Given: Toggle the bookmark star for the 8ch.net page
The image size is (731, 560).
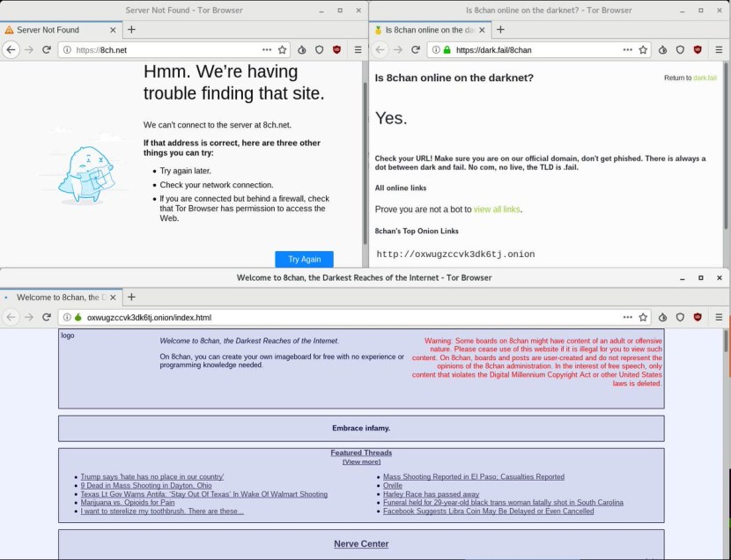Looking at the screenshot, I should tap(283, 50).
